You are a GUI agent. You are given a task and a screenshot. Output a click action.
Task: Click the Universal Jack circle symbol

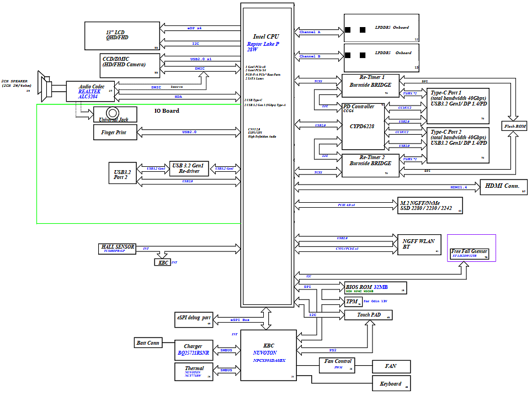[113, 113]
